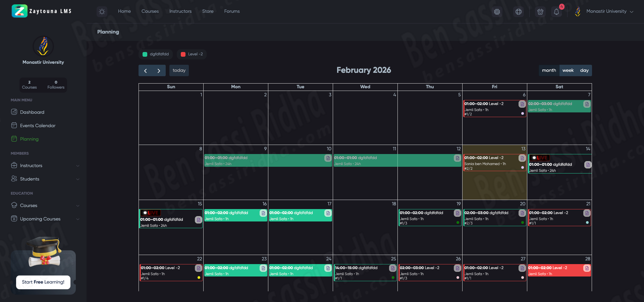Open the notifications bell

556,12
